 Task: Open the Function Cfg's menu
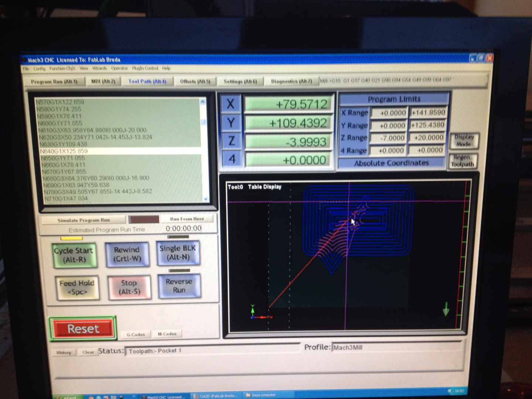(x=62, y=69)
